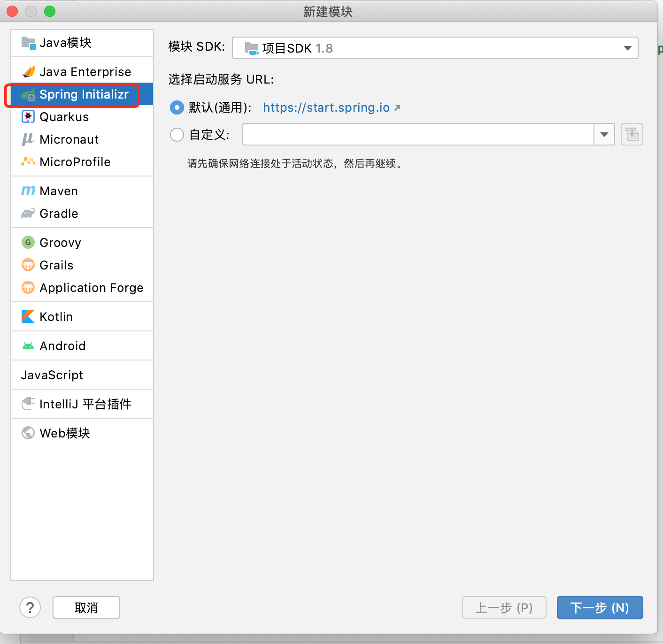Click the Spring Initializr leaf icon
The height and width of the screenshot is (644, 663).
click(x=28, y=95)
